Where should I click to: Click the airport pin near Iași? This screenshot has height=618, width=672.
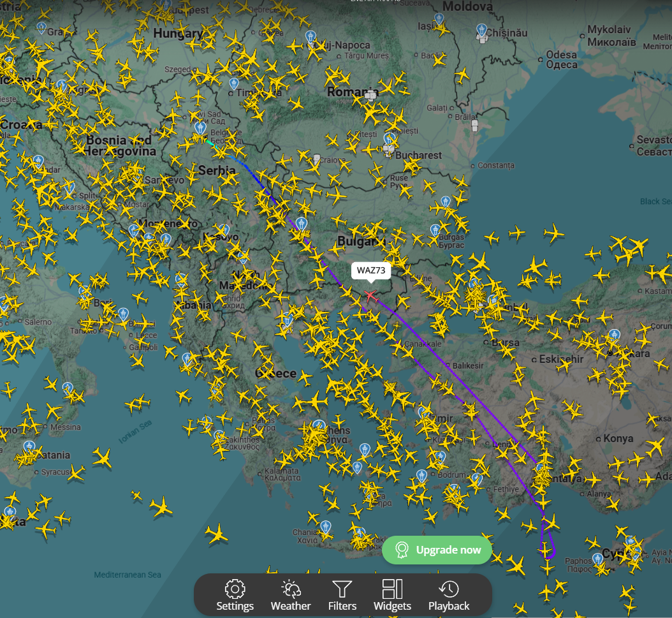tap(439, 19)
